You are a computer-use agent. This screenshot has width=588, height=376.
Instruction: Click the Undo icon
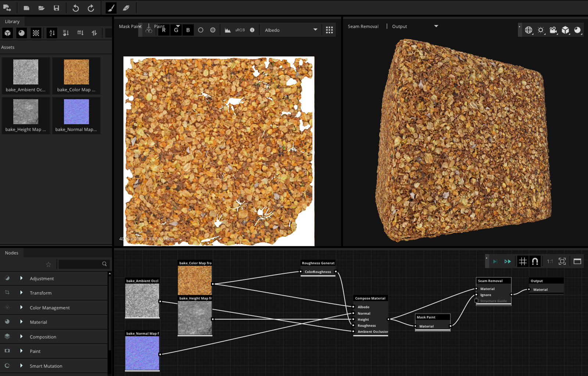click(x=75, y=8)
